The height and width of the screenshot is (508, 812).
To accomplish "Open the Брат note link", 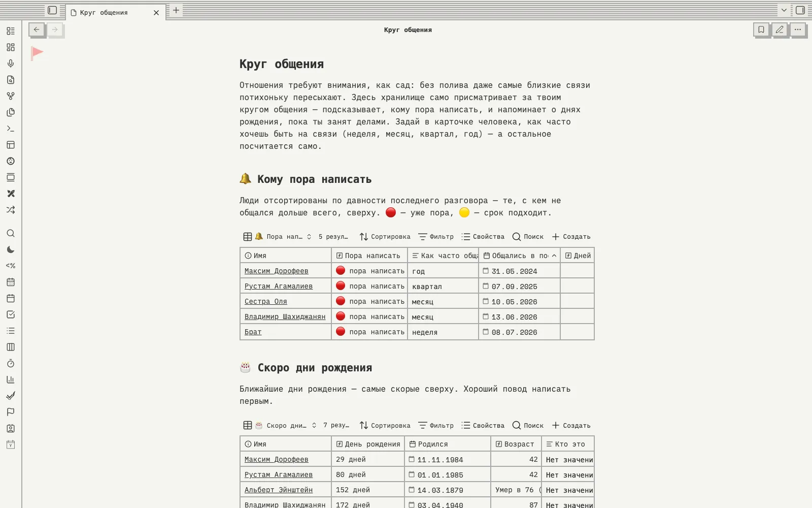I will [x=253, y=332].
